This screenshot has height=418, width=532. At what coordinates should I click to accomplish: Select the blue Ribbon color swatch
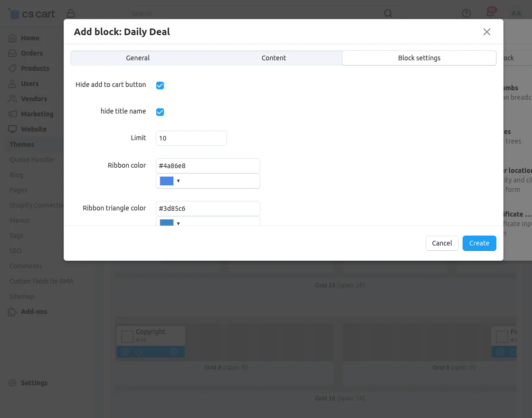[x=166, y=181]
